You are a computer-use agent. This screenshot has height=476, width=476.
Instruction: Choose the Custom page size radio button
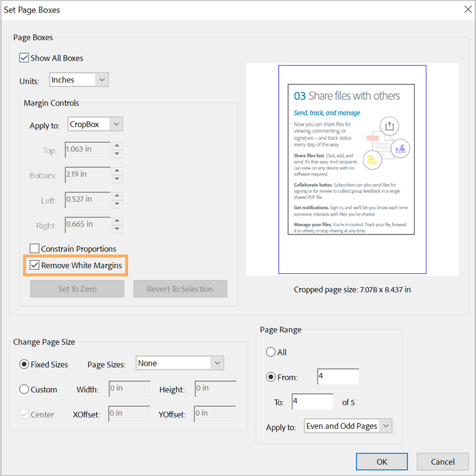(x=24, y=389)
